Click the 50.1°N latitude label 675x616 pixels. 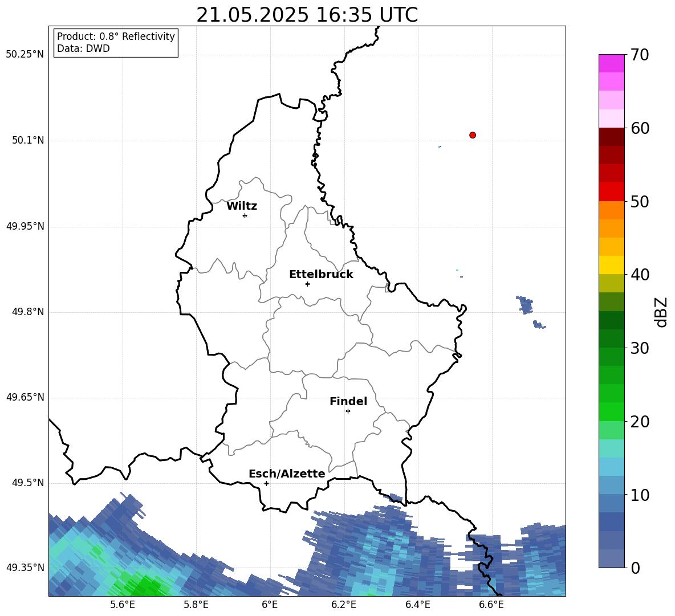(28, 141)
